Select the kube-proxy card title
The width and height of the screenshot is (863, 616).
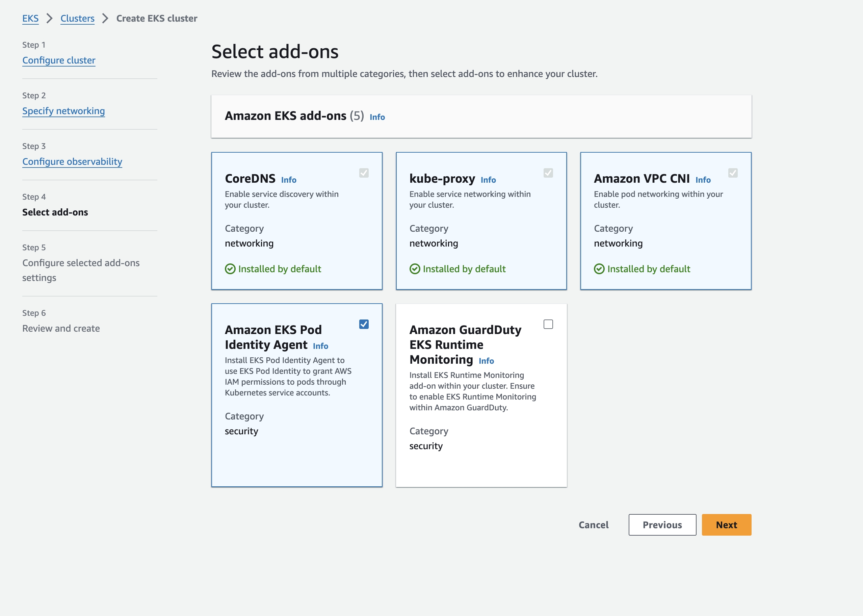[442, 178]
